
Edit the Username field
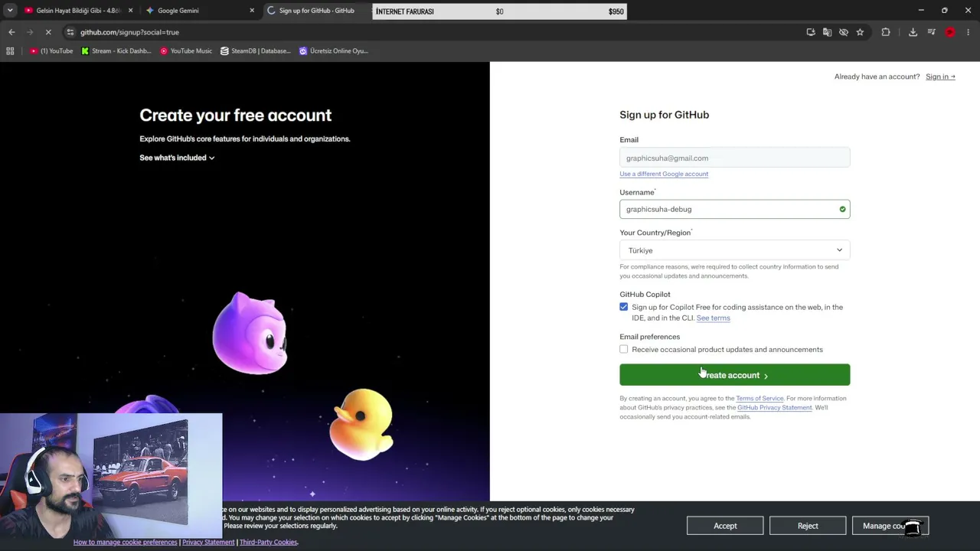click(x=734, y=209)
